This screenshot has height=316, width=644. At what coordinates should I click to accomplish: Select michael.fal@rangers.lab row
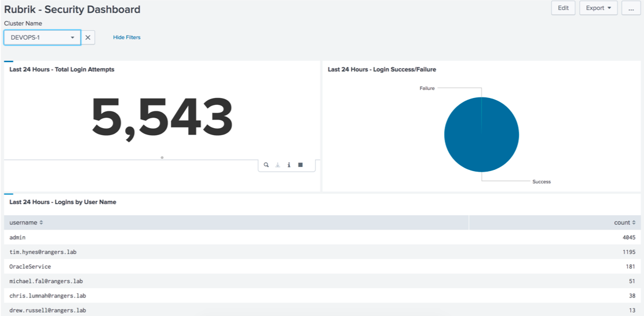tap(322, 281)
